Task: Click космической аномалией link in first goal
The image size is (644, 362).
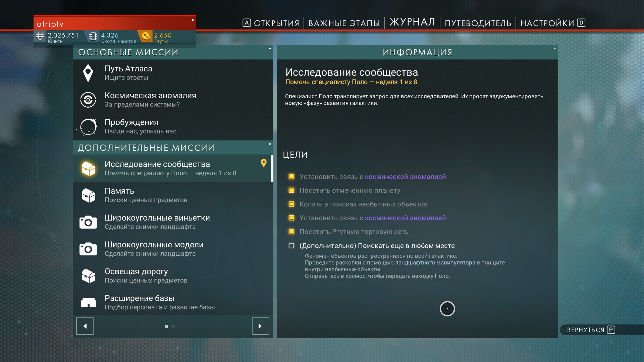Action: 405,177
